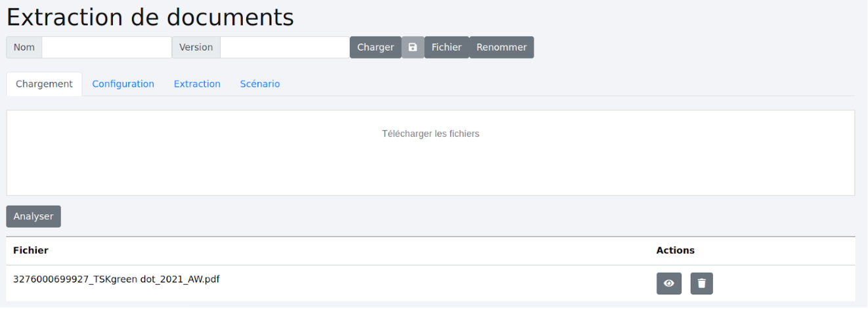Go to the Scénario tab
The image size is (868, 309).
click(260, 84)
